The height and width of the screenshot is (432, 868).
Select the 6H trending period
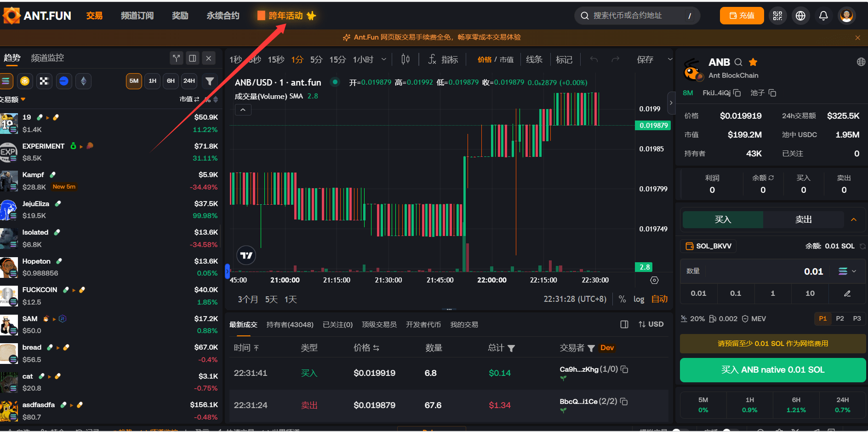(x=171, y=81)
